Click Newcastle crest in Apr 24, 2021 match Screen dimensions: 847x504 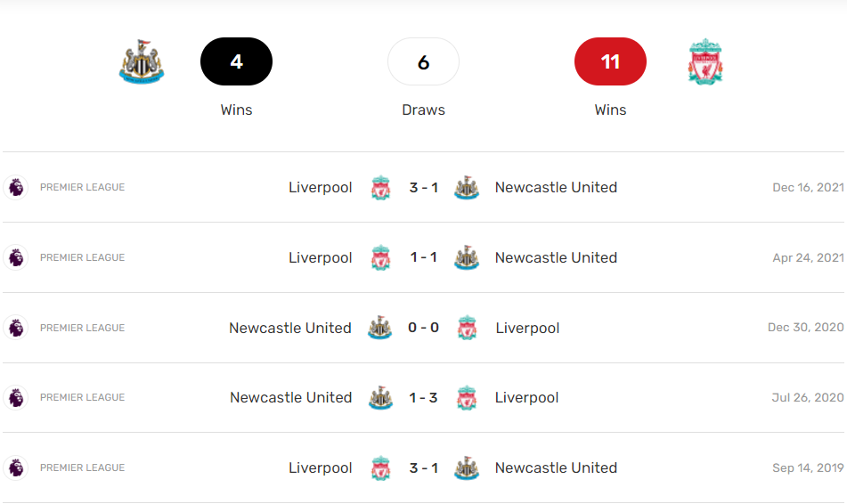click(x=467, y=258)
